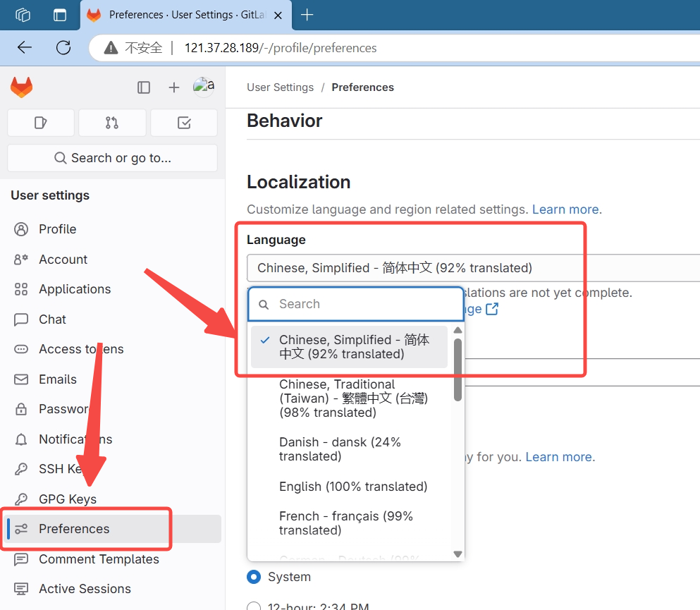Click the browser address bar URL
Viewport: 700px width, 610px height.
tap(281, 48)
